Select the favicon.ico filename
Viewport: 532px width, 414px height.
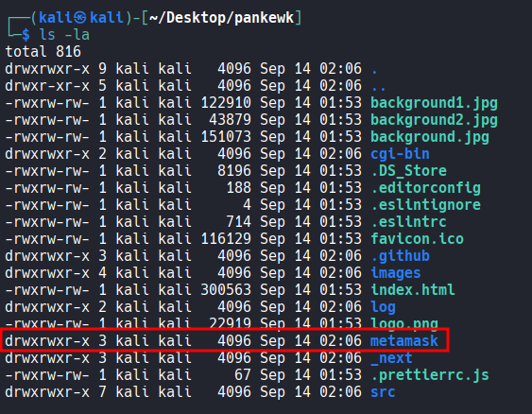[x=417, y=239]
